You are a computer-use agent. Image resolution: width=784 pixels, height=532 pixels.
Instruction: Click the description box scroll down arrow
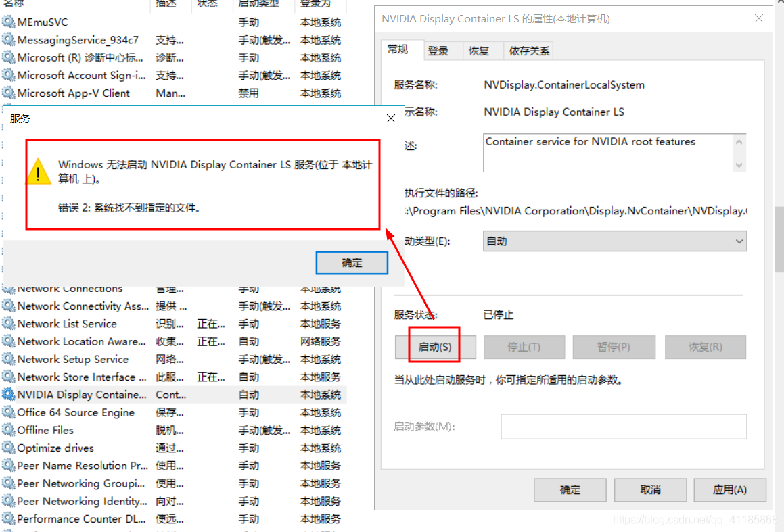739,166
